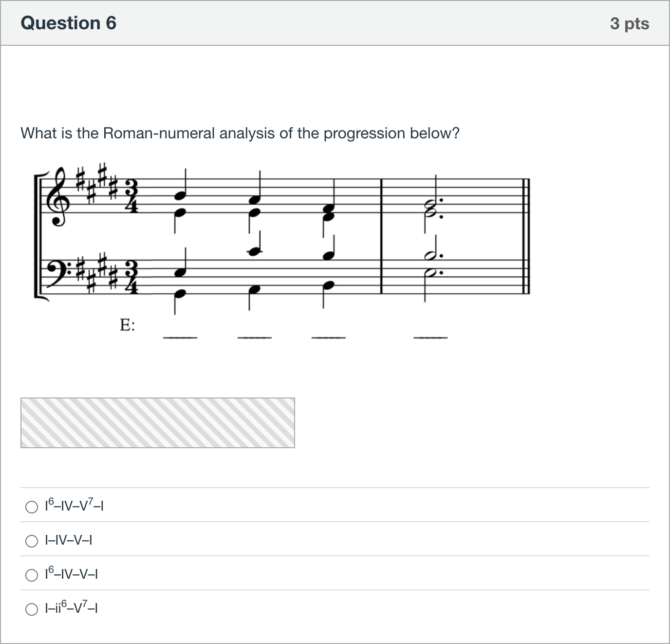Click the E: key label under the staff
Viewport: 670px width, 644px height.
(128, 325)
